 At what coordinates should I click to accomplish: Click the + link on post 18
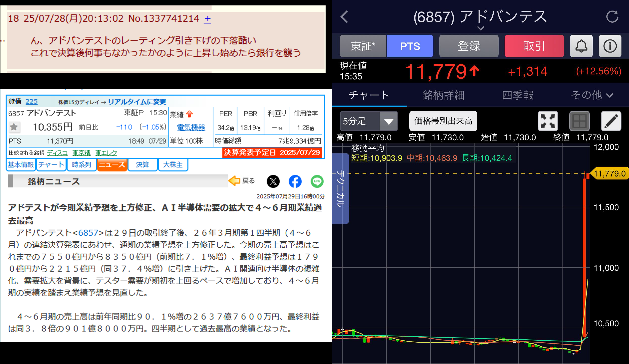pos(207,19)
